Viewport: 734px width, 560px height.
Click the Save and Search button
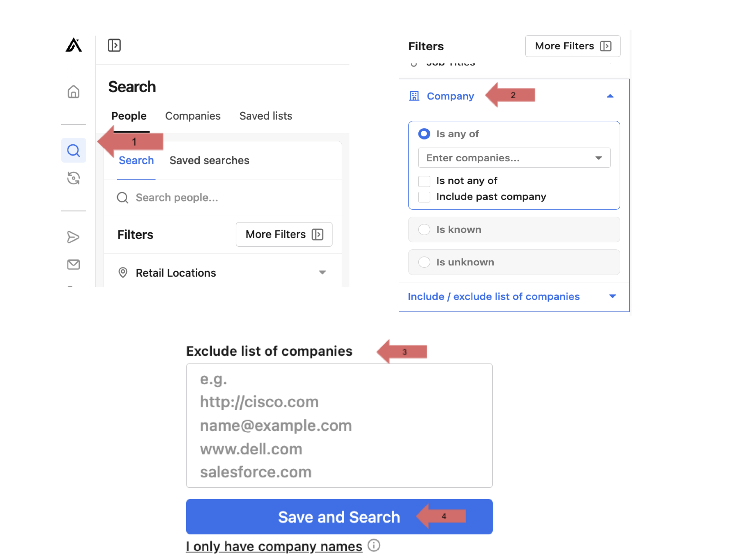(x=339, y=517)
